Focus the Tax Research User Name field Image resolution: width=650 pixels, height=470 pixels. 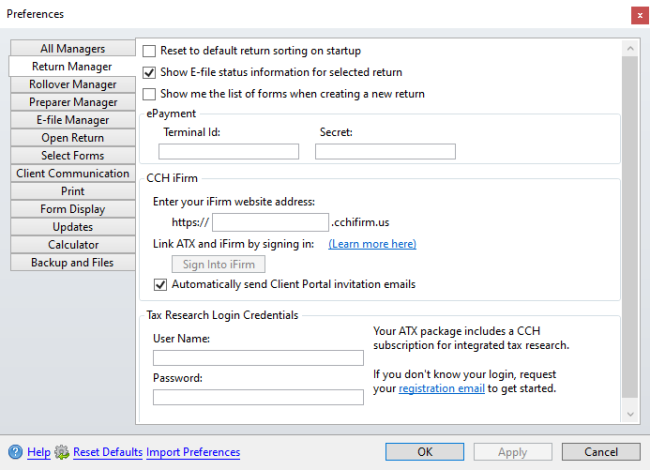(258, 358)
